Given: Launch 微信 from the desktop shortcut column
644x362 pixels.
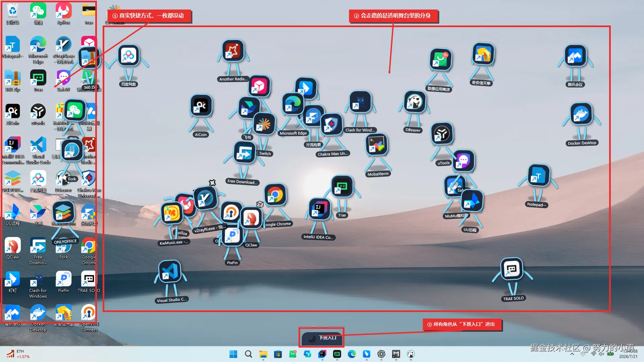Looking at the screenshot, I should tap(38, 14).
